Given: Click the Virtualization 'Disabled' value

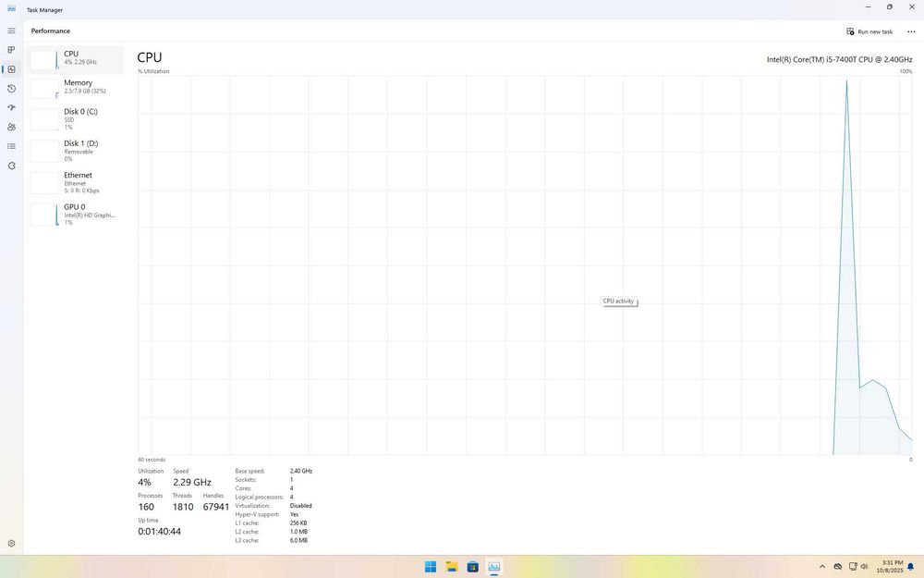Looking at the screenshot, I should 300,506.
